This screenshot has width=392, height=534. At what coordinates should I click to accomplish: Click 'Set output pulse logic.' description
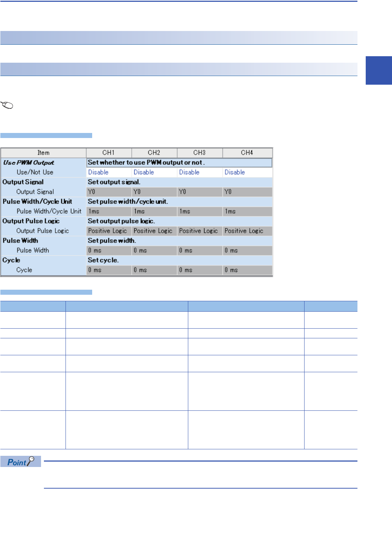click(121, 221)
